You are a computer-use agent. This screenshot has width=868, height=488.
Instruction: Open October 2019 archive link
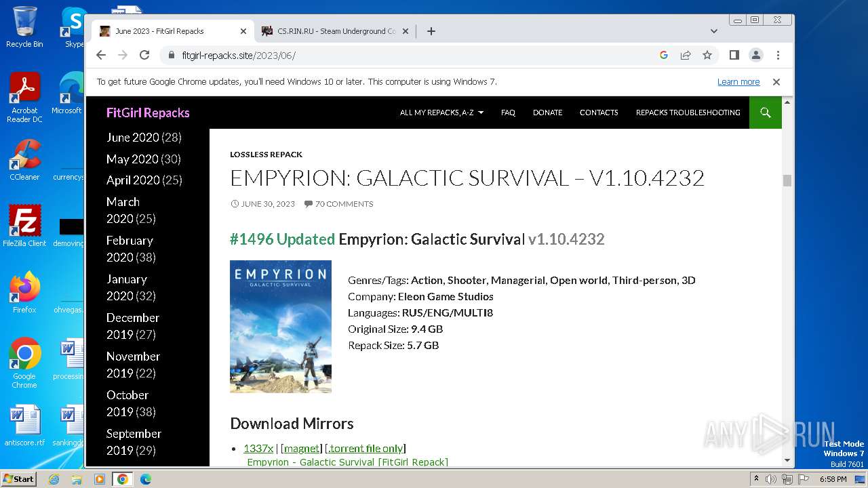click(127, 403)
